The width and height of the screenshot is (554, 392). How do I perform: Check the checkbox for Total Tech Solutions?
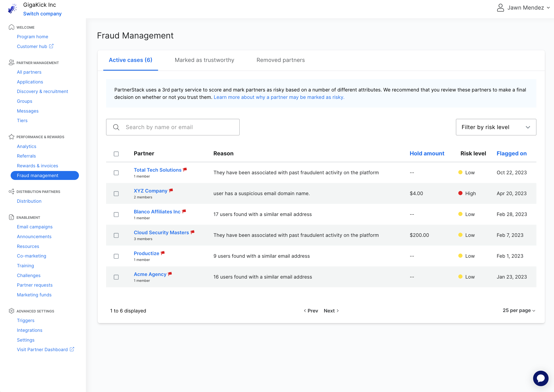pyautogui.click(x=116, y=173)
